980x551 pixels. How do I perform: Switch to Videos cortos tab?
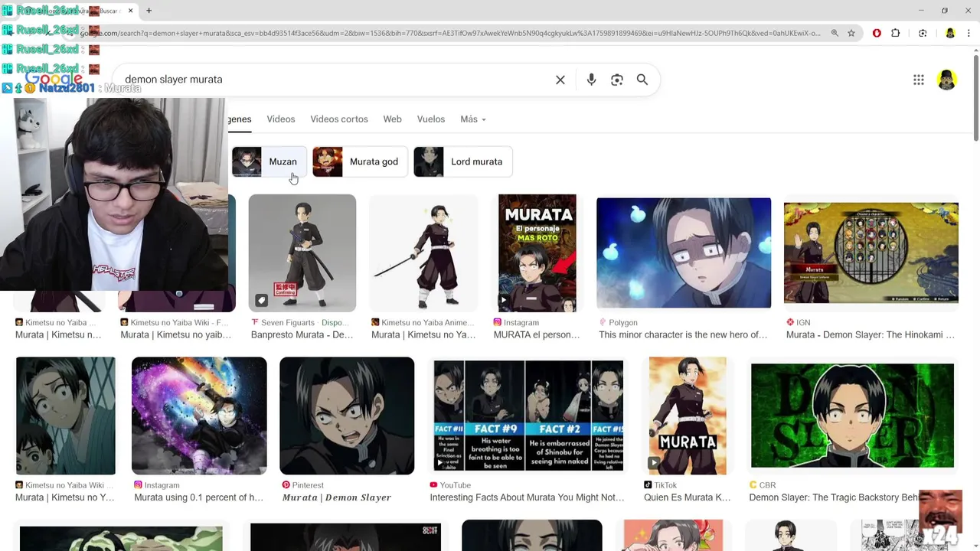(x=339, y=119)
